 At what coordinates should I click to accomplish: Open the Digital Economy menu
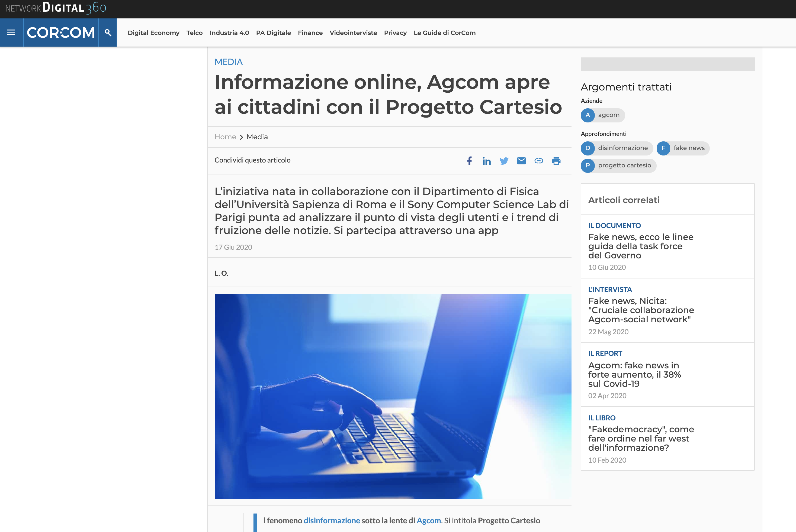click(153, 33)
